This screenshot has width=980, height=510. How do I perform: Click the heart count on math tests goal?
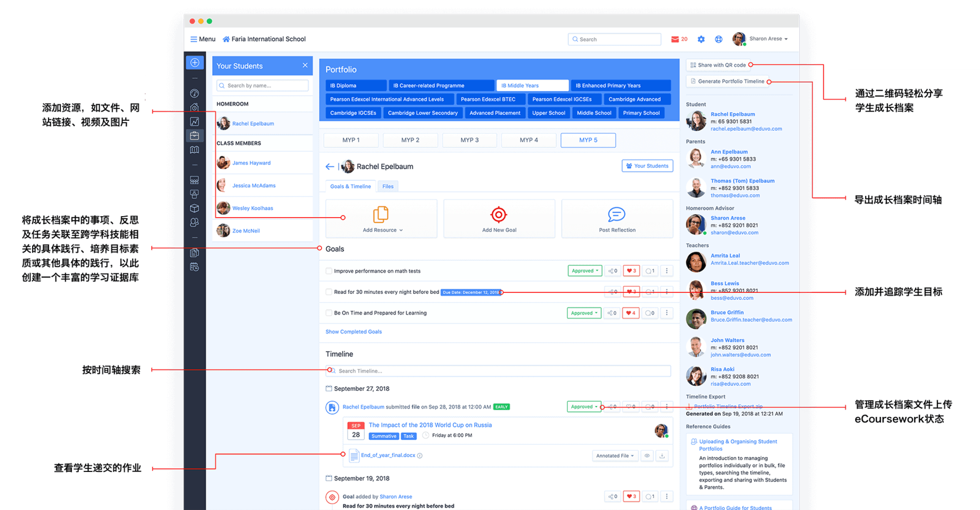pos(631,271)
